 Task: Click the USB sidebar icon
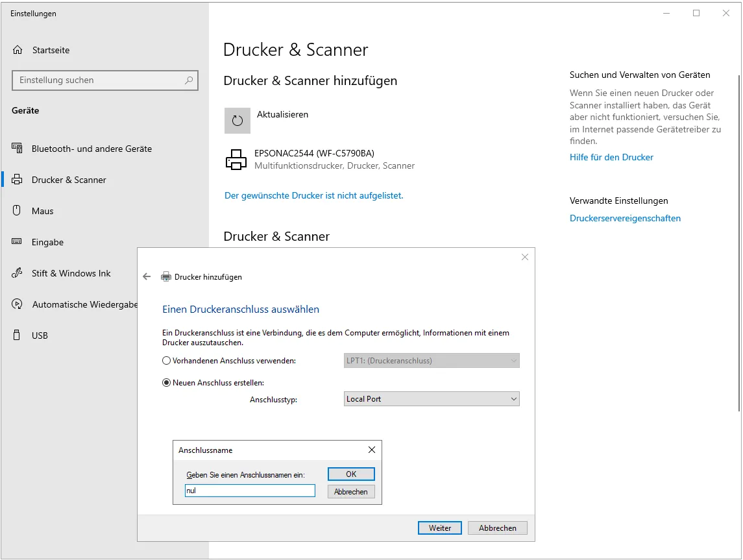[17, 335]
